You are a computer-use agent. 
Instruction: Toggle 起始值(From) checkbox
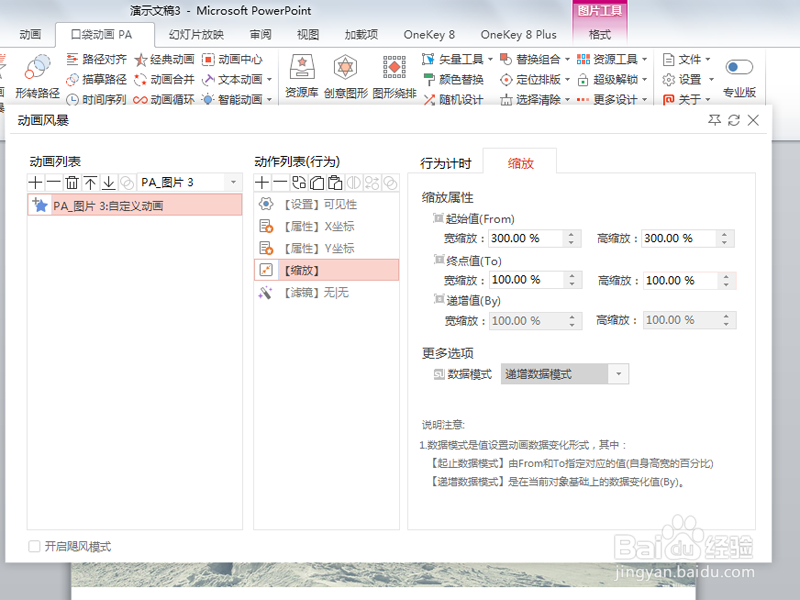pos(438,218)
